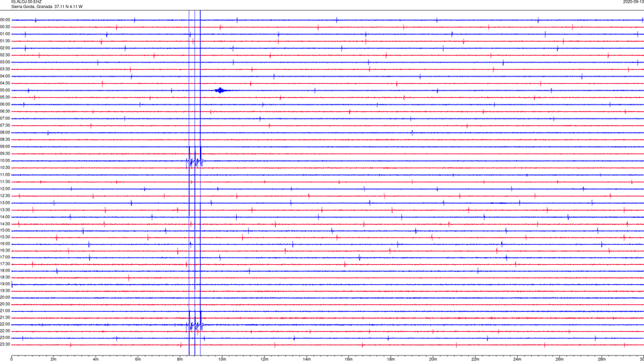Select the 22:30 time label
644x362 pixels.
5,330
